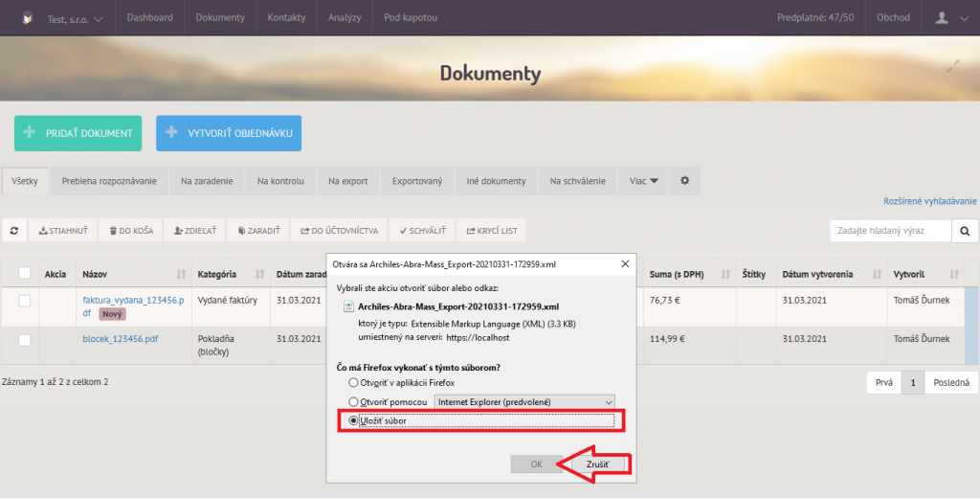The width and height of the screenshot is (980, 499).
Task: Click the refresh list icon button
Action: click(x=14, y=231)
